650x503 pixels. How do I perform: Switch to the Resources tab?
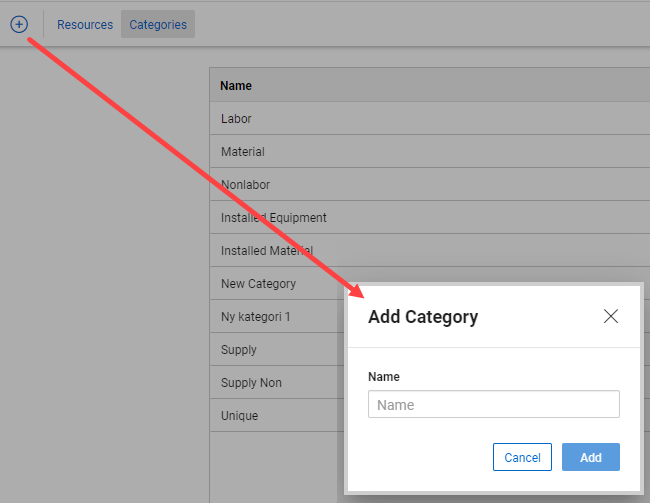coord(85,25)
